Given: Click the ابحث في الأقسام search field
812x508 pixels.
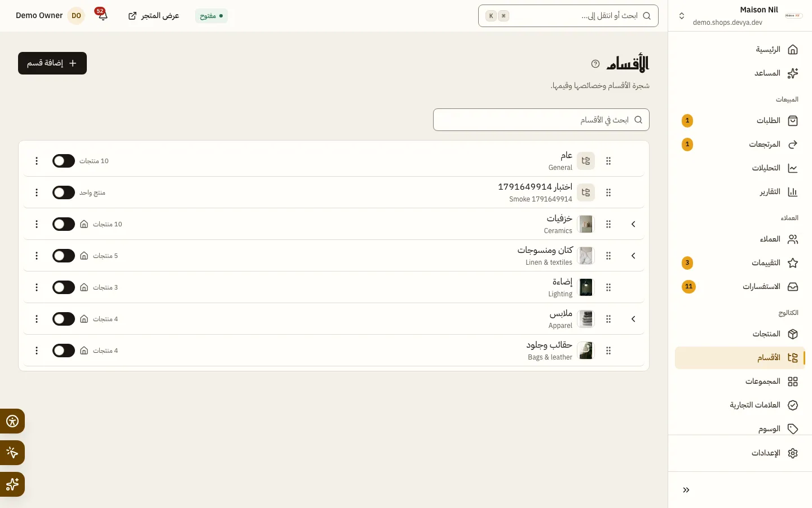Looking at the screenshot, I should (541, 120).
